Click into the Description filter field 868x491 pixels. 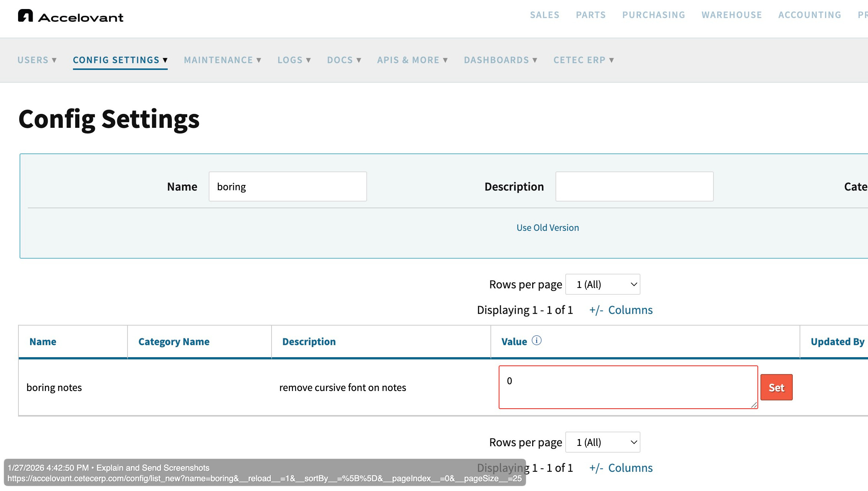[x=634, y=187]
